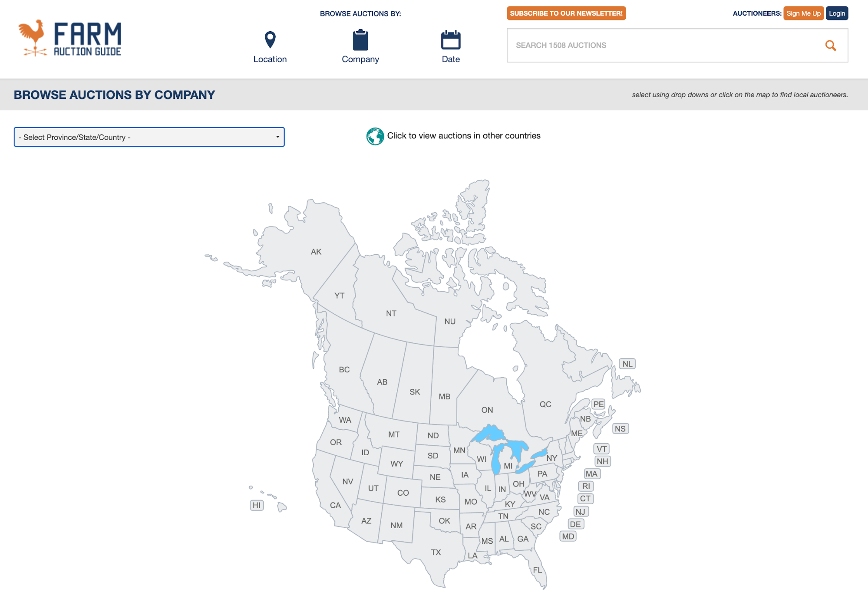Screen dimensions: 868x605
Task: Select the Date calendar icon
Action: coord(451,40)
